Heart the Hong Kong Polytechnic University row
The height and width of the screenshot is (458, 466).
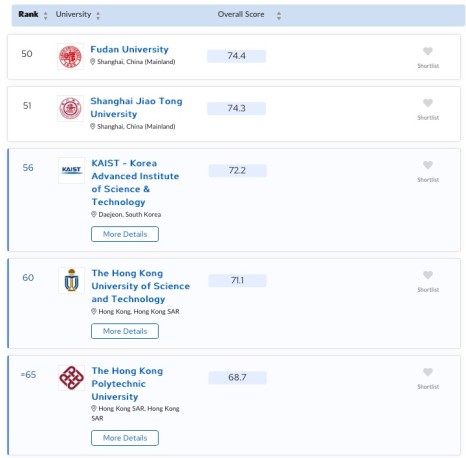point(428,372)
